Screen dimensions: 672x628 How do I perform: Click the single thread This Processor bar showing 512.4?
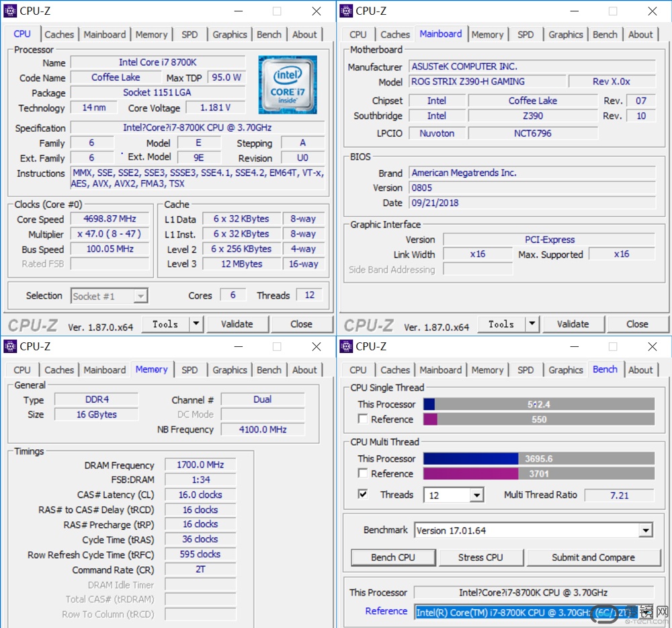click(x=539, y=404)
